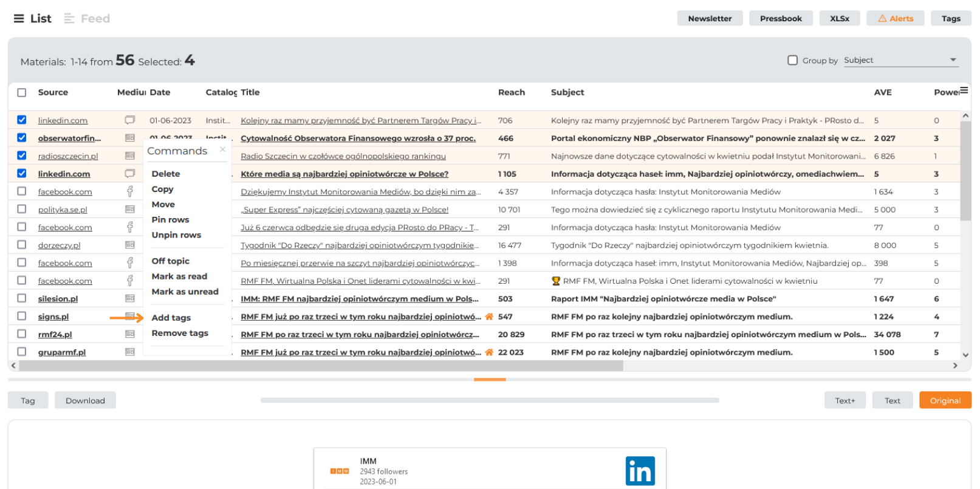The image size is (980, 489).
Task: Click press icon of obserwatorfin row
Action: 130,138
